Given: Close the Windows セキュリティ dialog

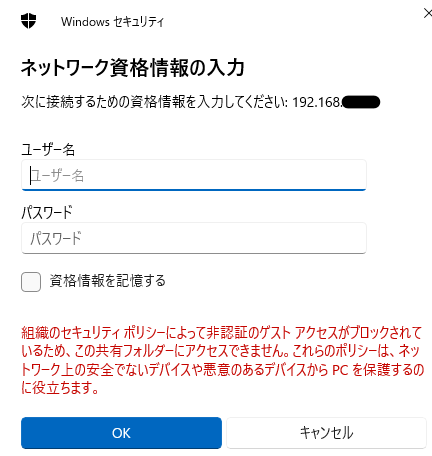Looking at the screenshot, I should coord(427,14).
